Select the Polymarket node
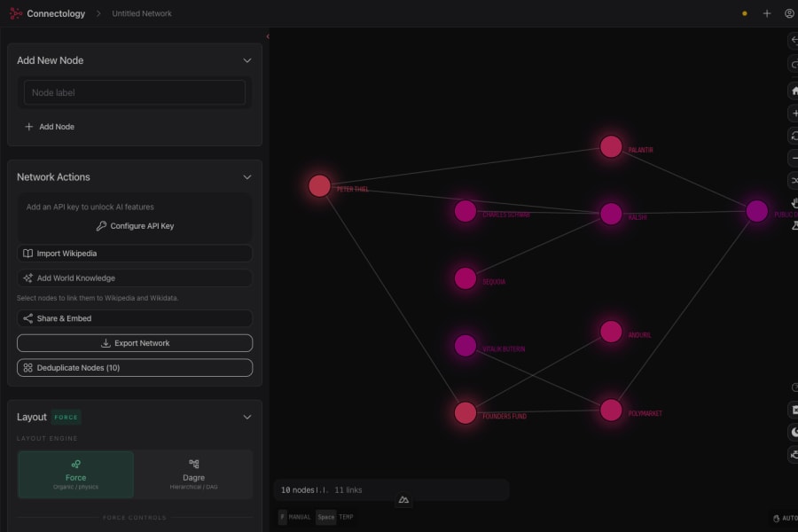798x532 pixels. coord(611,411)
